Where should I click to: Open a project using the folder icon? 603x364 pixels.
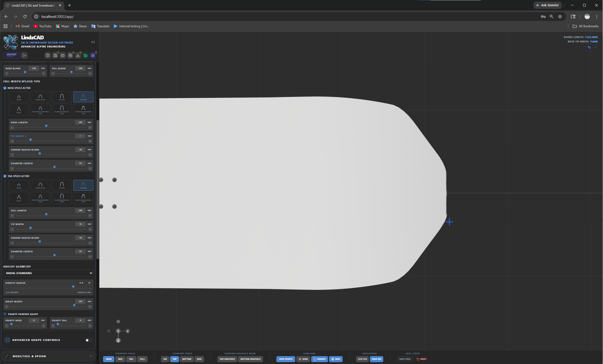pos(63,55)
